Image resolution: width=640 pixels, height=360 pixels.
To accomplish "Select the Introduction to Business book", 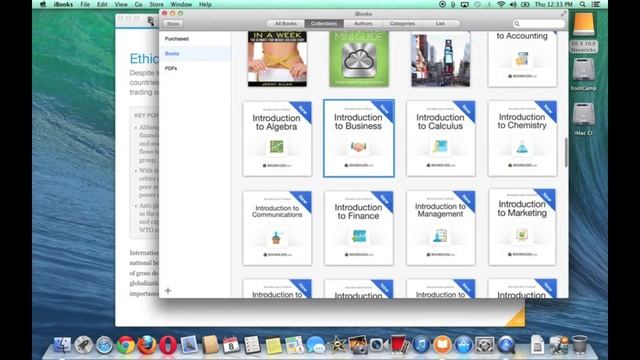I will coord(359,138).
